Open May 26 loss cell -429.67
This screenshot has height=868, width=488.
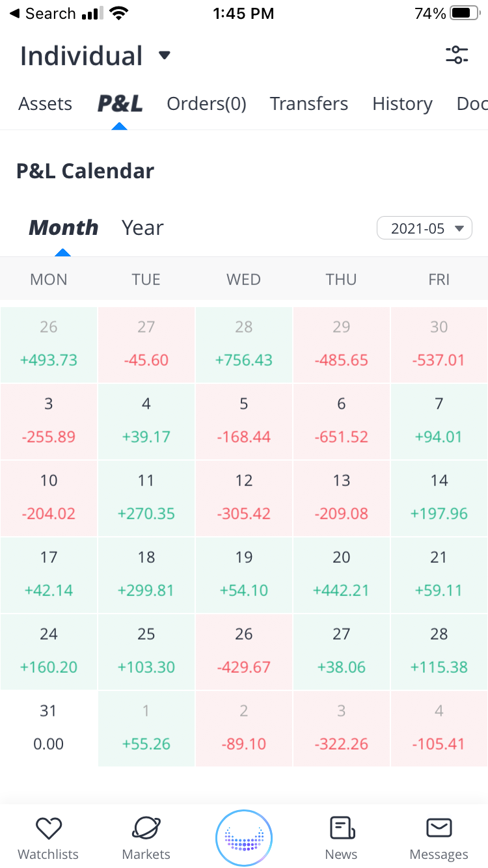pyautogui.click(x=244, y=651)
